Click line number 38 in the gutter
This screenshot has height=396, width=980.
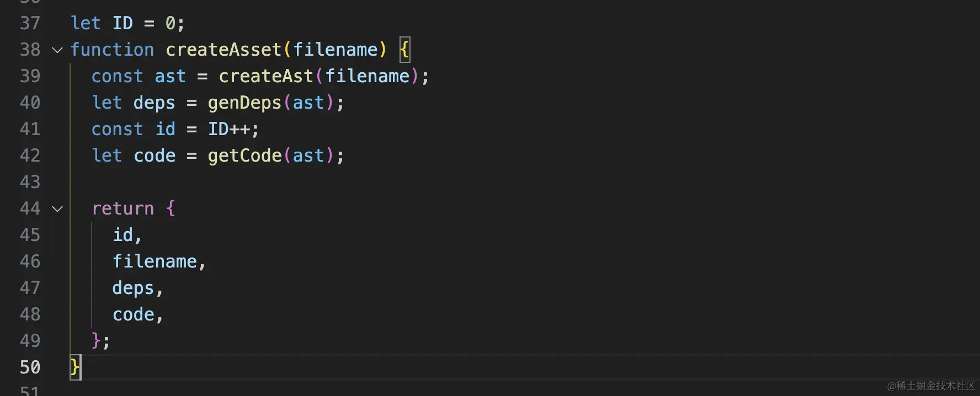coord(30,50)
